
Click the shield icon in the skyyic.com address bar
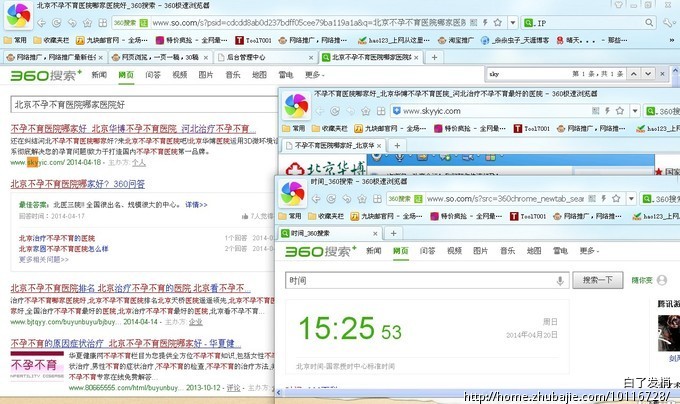point(396,111)
